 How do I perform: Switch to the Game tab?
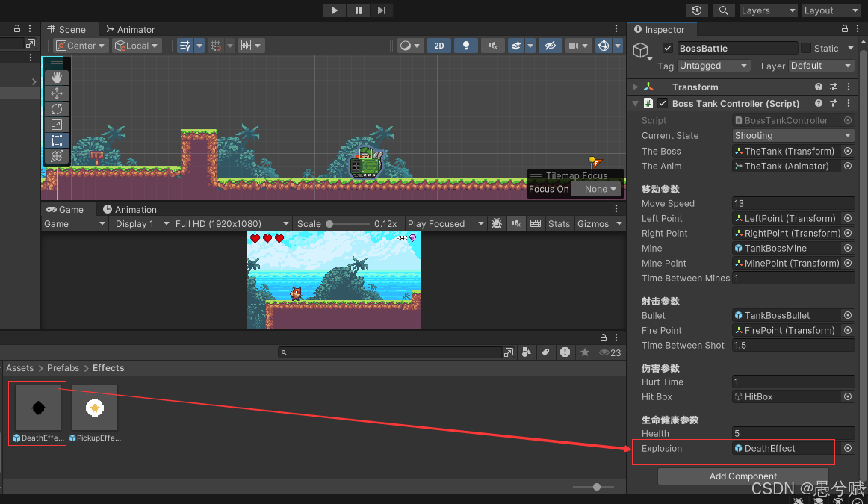[65, 209]
